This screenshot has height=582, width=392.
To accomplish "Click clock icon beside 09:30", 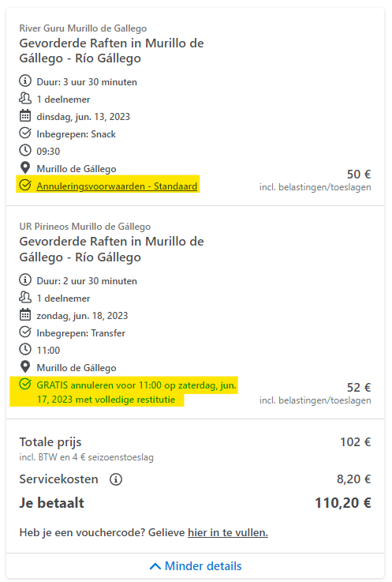I will (25, 150).
